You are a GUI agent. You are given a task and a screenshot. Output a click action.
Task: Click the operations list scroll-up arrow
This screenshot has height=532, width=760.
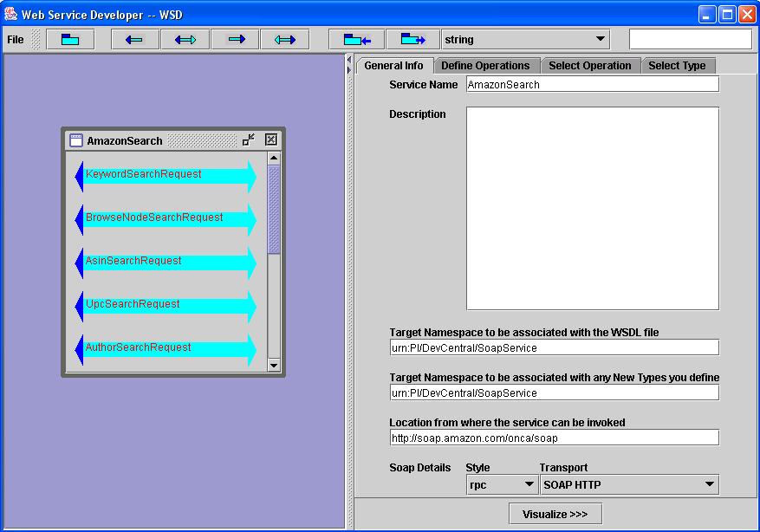coord(274,159)
